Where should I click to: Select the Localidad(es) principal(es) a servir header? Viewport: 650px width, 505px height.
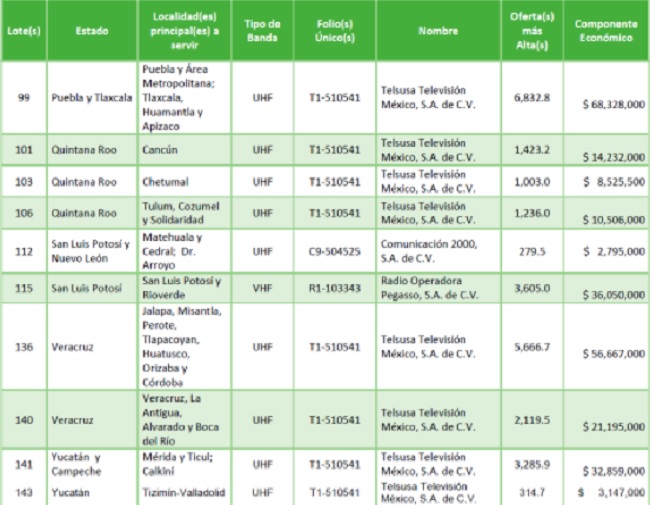click(x=184, y=31)
